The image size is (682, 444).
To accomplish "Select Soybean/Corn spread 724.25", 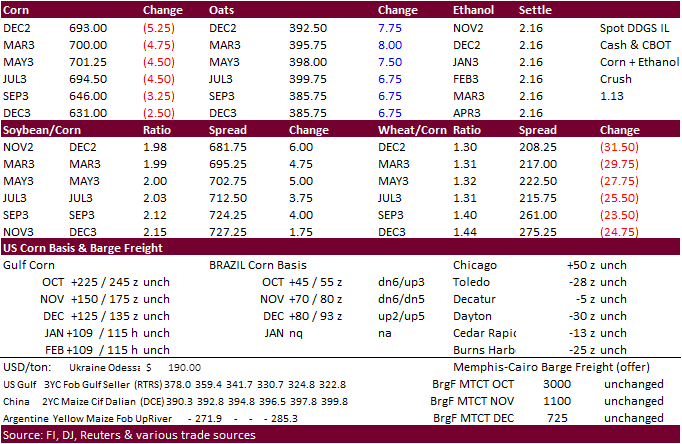I will [227, 215].
